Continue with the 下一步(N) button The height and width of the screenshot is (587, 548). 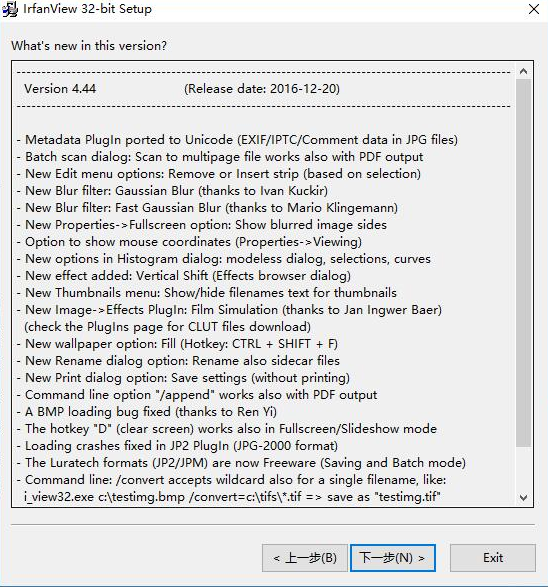(393, 558)
